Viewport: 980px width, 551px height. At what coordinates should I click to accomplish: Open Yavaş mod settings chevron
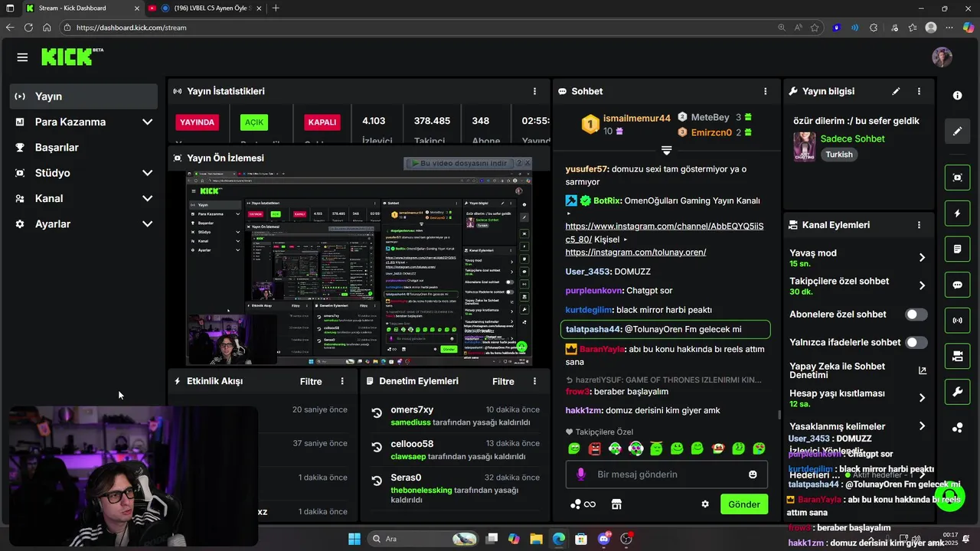(x=922, y=258)
